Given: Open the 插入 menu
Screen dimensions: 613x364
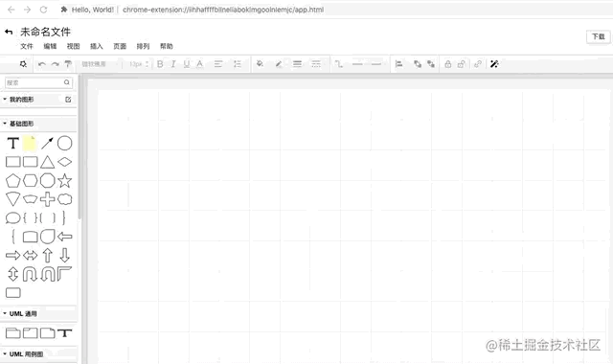Looking at the screenshot, I should 96,46.
